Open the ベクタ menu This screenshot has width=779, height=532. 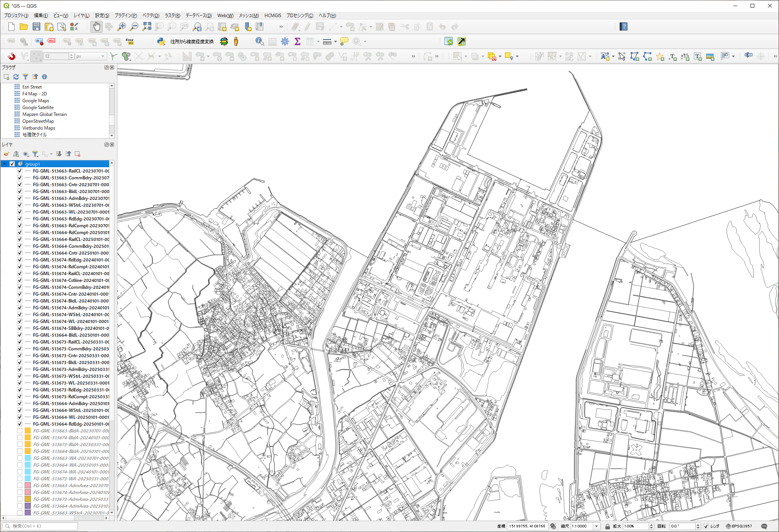tap(150, 16)
